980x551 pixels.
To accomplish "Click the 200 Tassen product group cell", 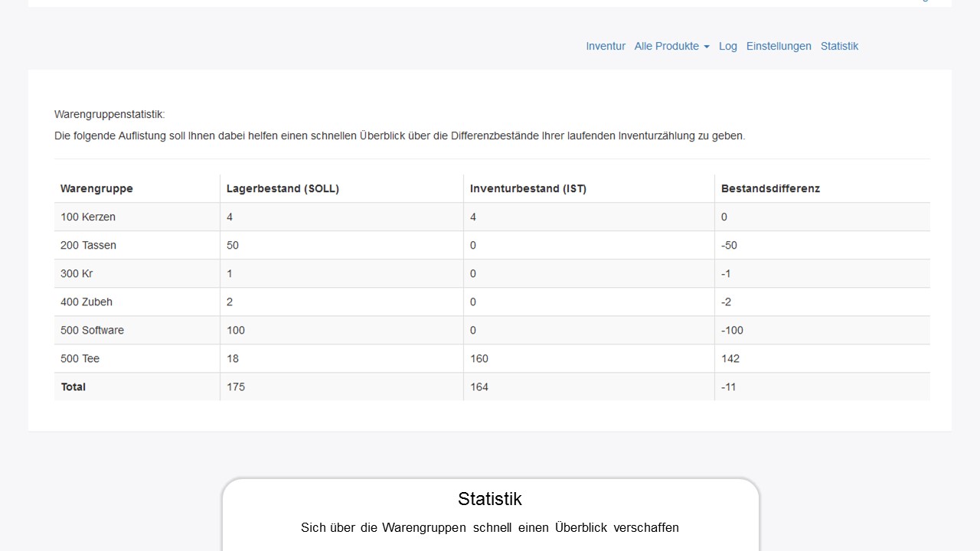I will 88,245.
